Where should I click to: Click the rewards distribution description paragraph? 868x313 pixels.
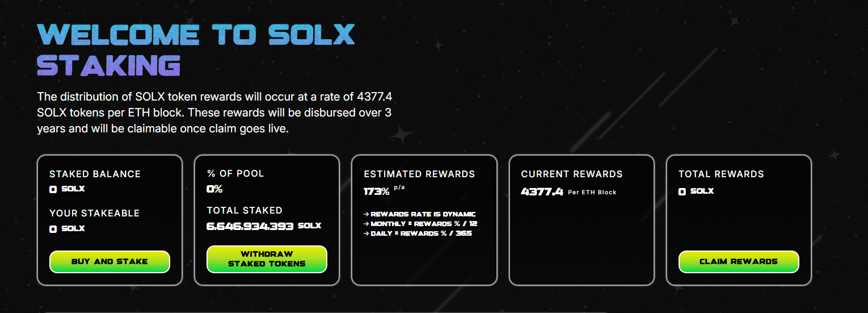tap(214, 112)
